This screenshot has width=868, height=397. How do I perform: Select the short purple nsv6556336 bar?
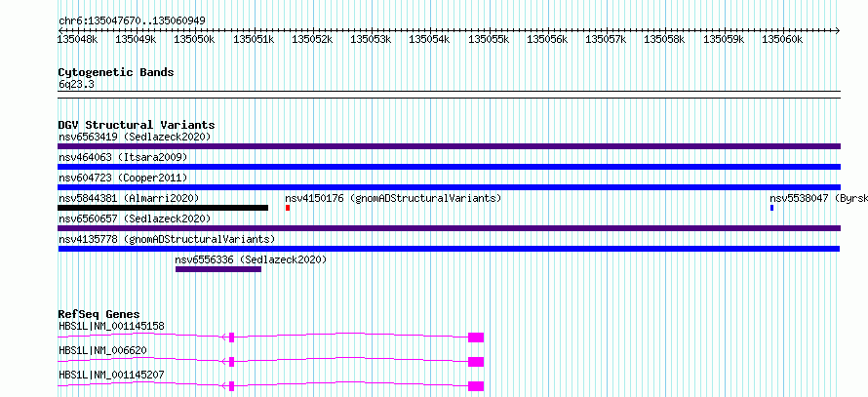tap(218, 269)
